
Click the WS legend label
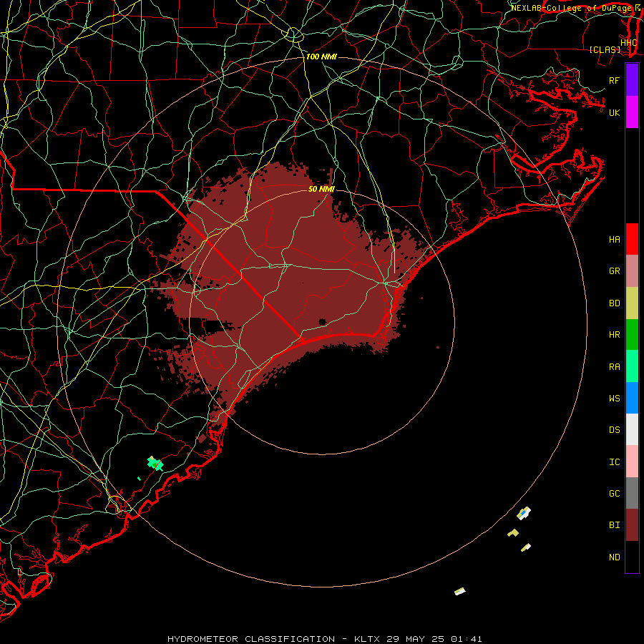click(615, 398)
